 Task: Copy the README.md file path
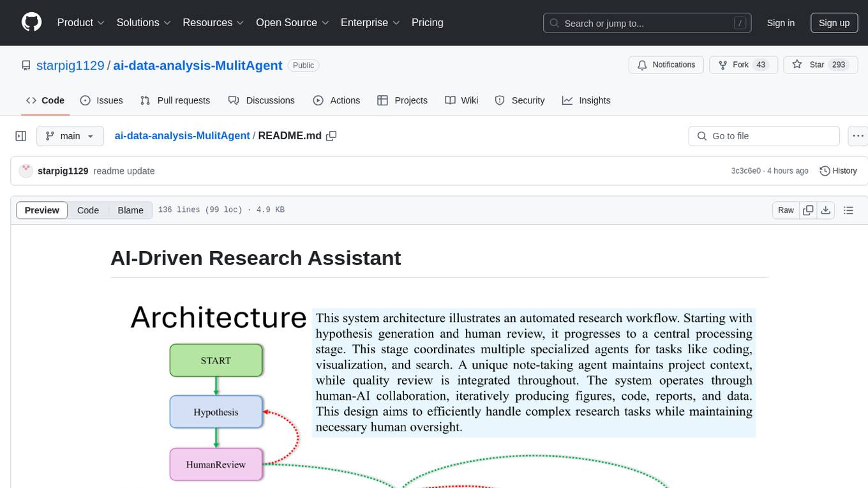[331, 136]
